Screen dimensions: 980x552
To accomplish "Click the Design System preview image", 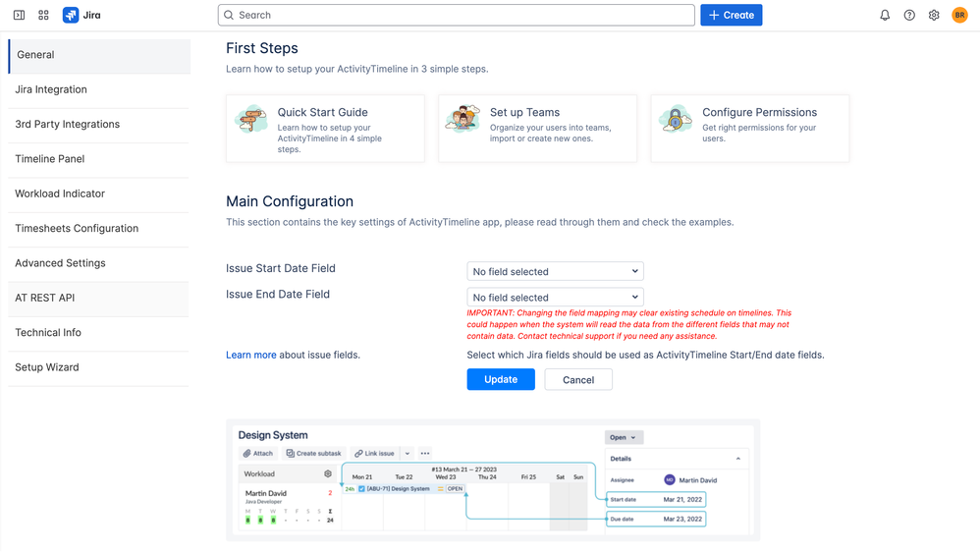I will (x=493, y=480).
